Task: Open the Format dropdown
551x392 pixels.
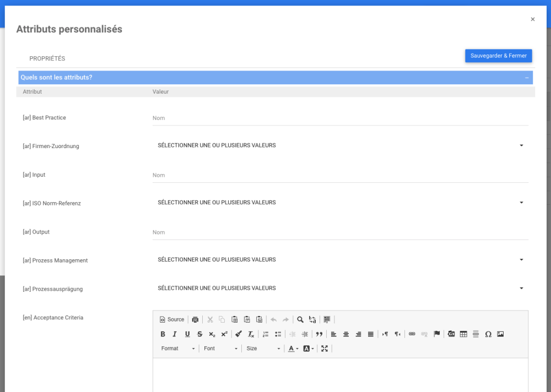Action: tap(178, 349)
